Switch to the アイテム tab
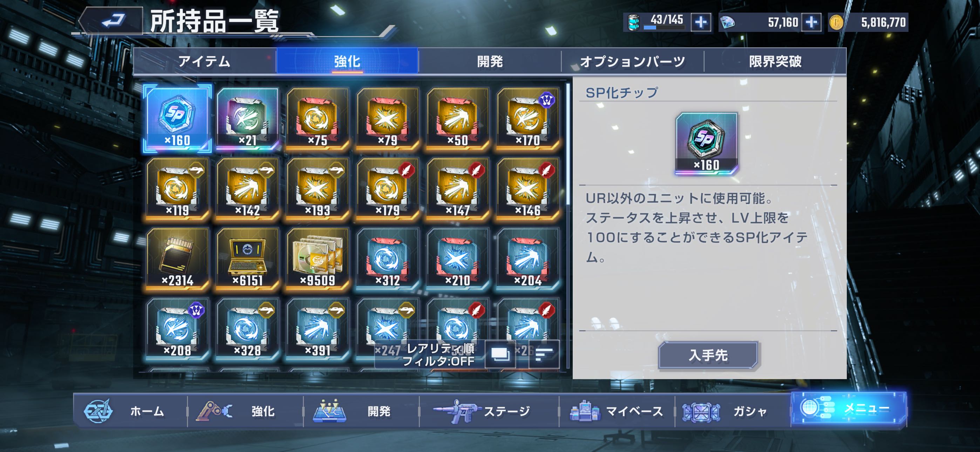The width and height of the screenshot is (980, 452). (205, 61)
